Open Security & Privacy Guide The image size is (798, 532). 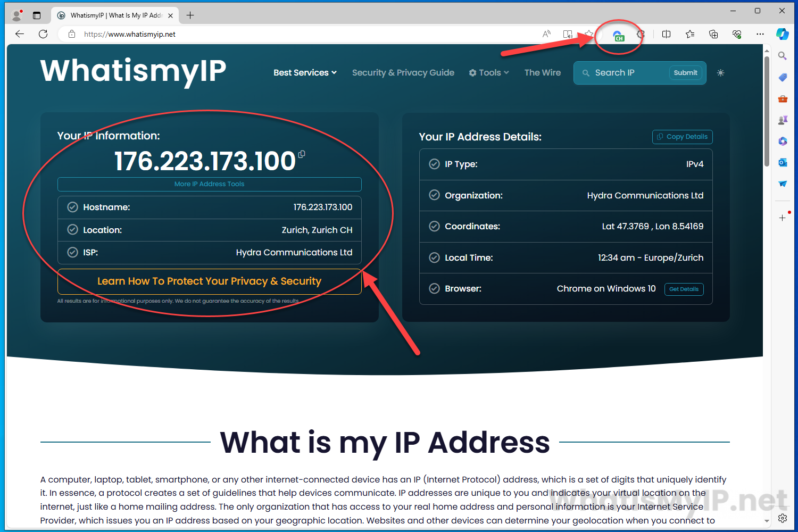403,73
